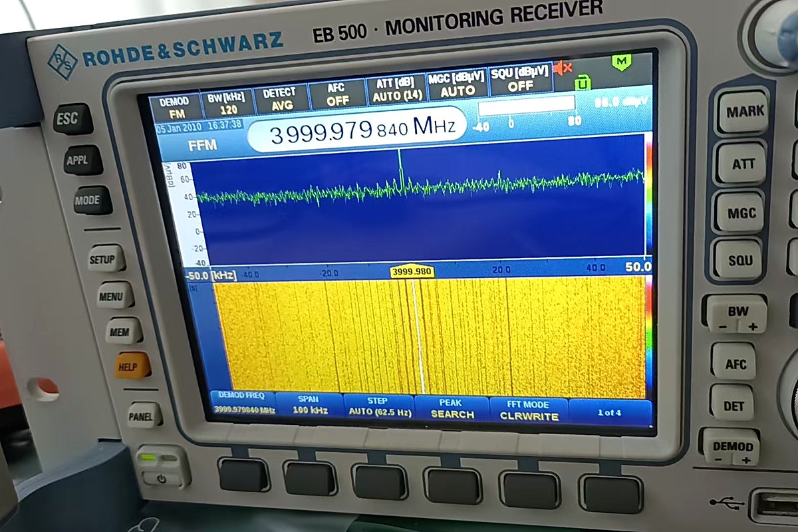Image resolution: width=798 pixels, height=532 pixels.
Task: Tap the PANEL key
Action: (x=144, y=416)
